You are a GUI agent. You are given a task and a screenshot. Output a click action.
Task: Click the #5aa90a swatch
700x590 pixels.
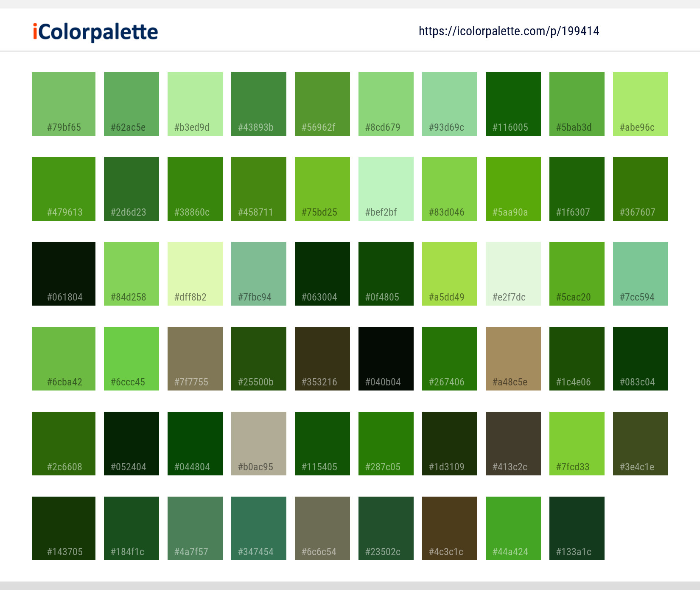[x=513, y=189]
